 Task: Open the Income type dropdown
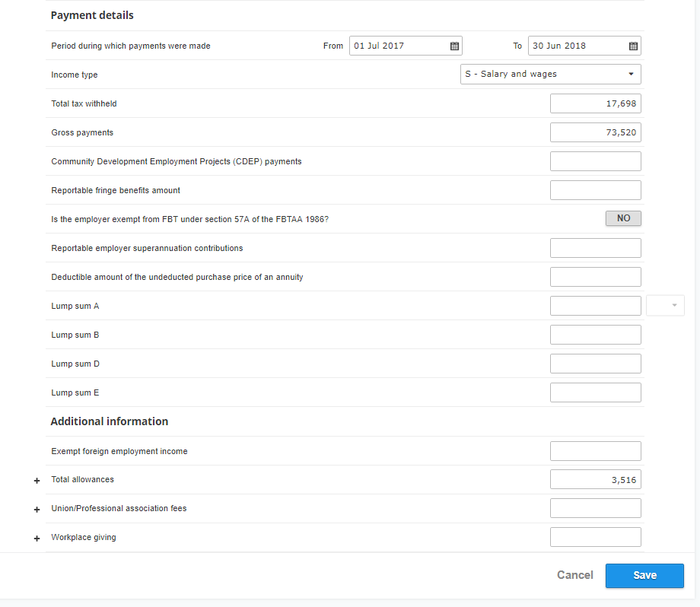[x=550, y=74]
